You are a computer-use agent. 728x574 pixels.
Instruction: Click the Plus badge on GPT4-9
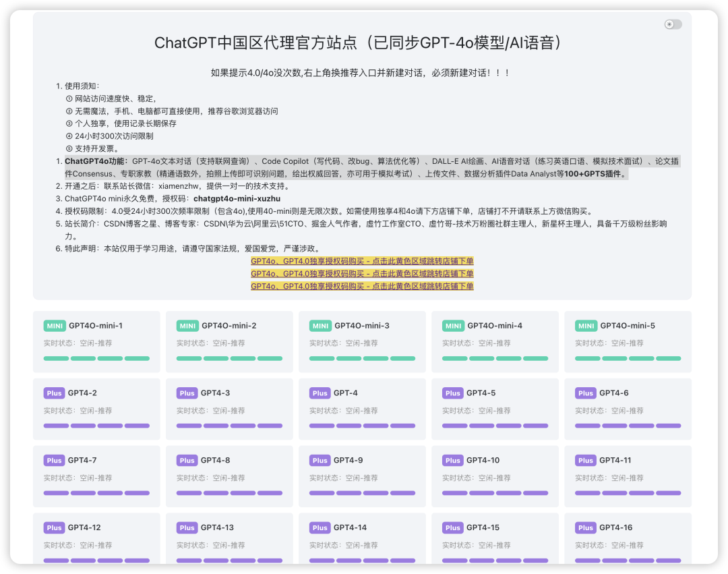320,461
